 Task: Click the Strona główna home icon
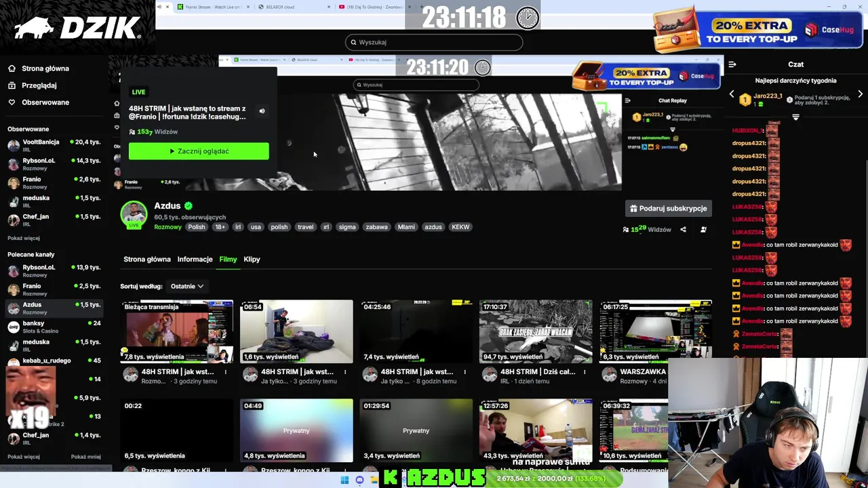(x=12, y=68)
